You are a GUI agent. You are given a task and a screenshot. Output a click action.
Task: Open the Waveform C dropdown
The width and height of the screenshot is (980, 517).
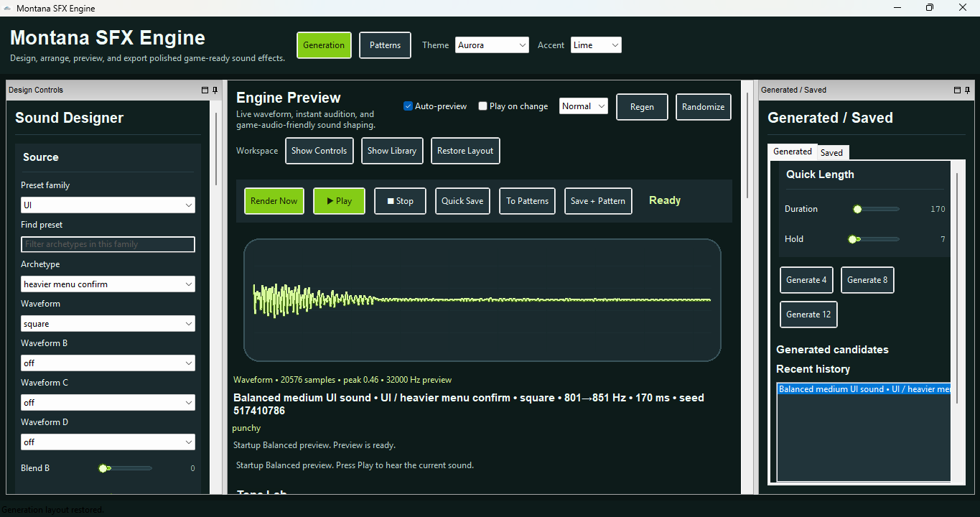coord(108,403)
